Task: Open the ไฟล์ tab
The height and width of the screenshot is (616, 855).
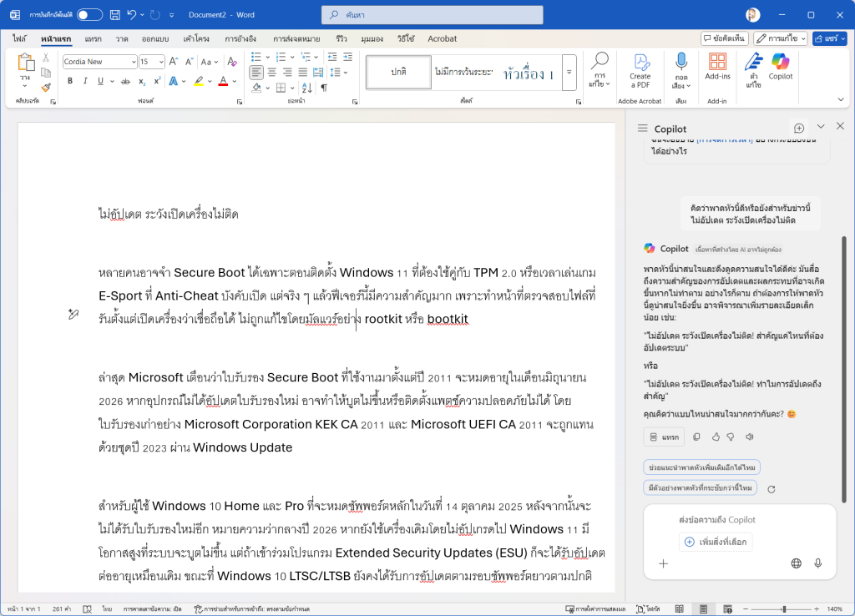Action: click(20, 38)
